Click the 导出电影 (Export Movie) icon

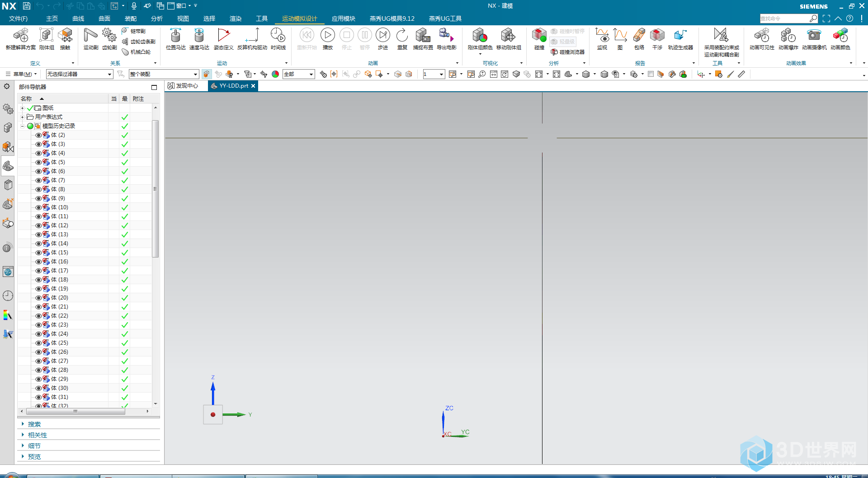point(447,38)
